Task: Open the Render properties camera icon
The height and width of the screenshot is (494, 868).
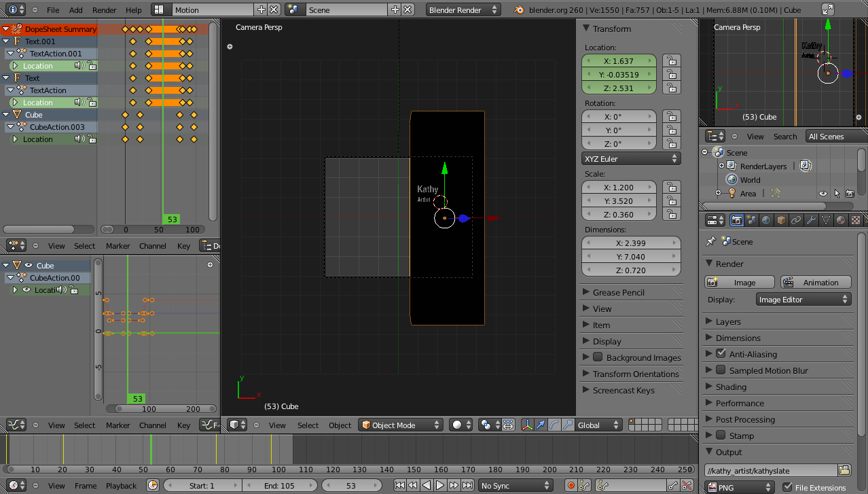Action: coord(738,219)
